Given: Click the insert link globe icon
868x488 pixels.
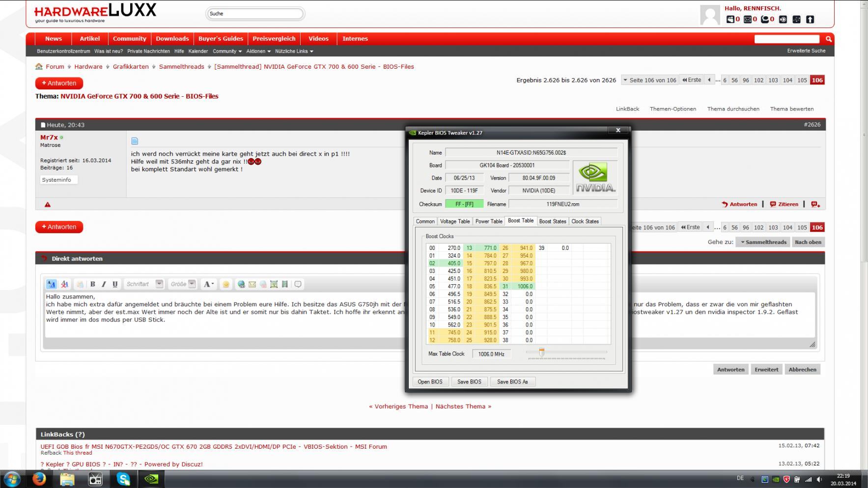Looking at the screenshot, I should point(241,284).
